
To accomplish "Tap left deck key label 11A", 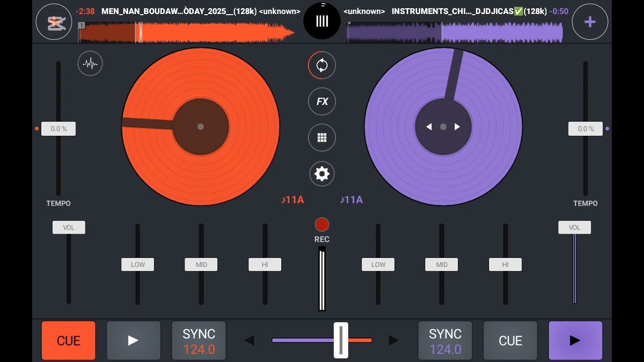I will pos(293,200).
